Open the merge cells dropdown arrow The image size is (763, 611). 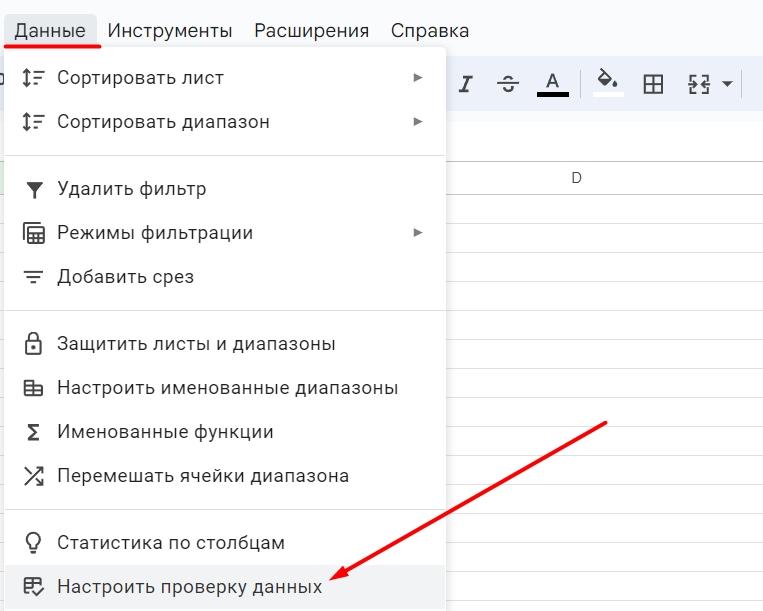click(727, 85)
